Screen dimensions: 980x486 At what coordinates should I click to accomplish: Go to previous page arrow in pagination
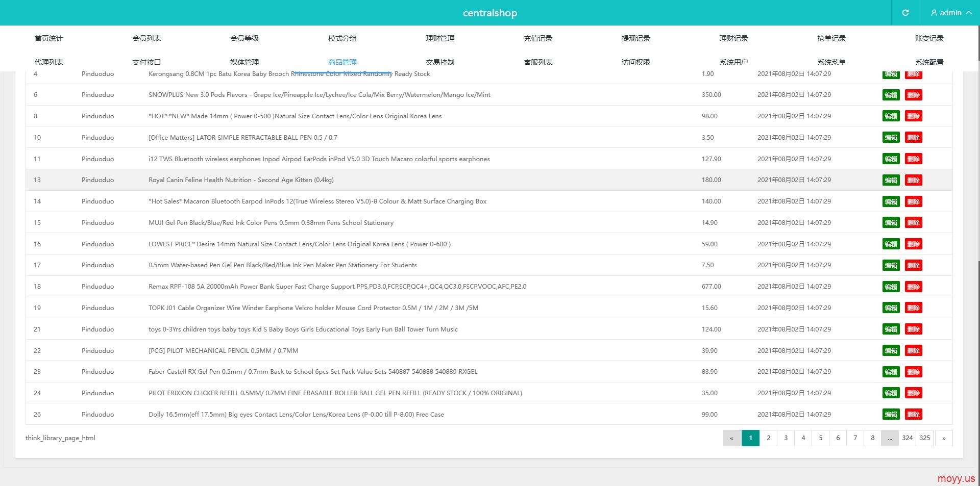click(731, 438)
